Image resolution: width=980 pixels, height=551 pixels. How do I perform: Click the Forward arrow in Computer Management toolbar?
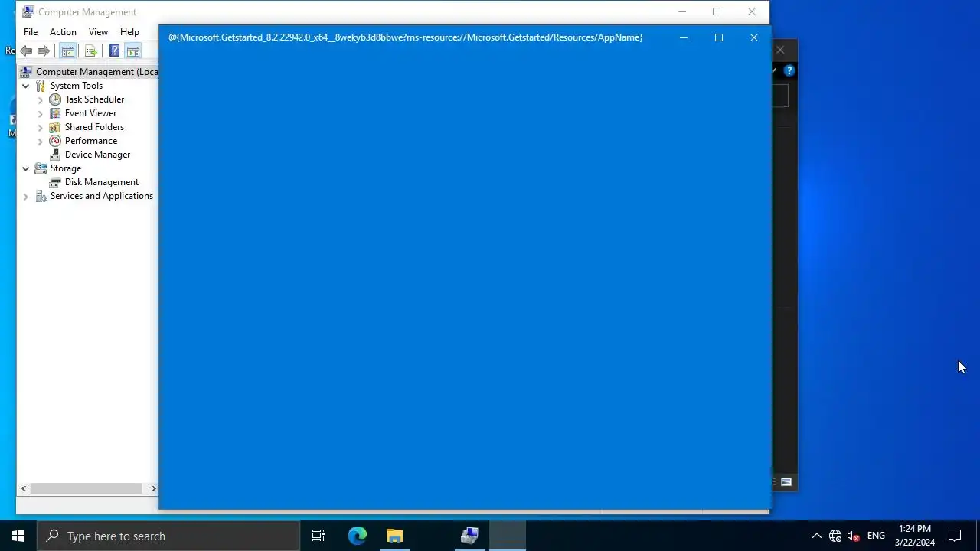[44, 51]
